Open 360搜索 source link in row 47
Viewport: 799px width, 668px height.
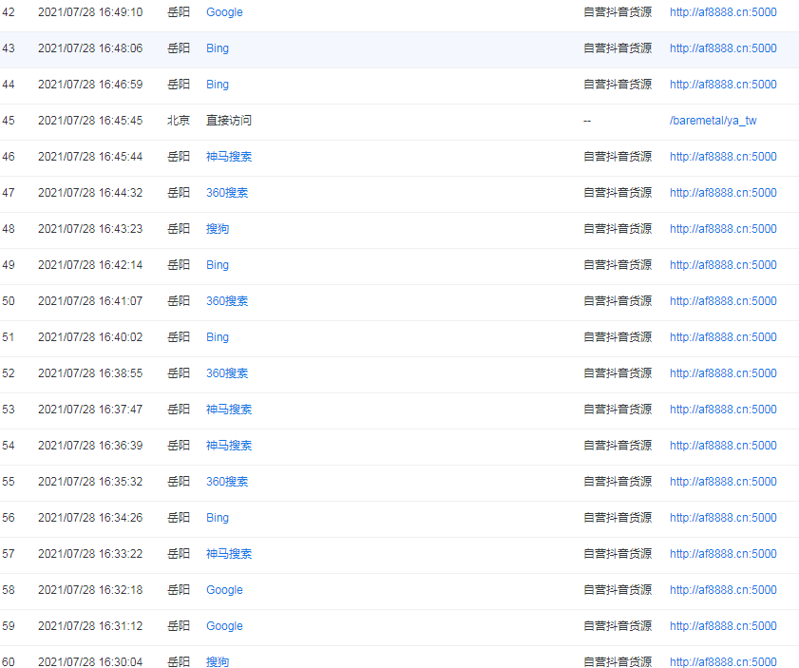point(227,193)
